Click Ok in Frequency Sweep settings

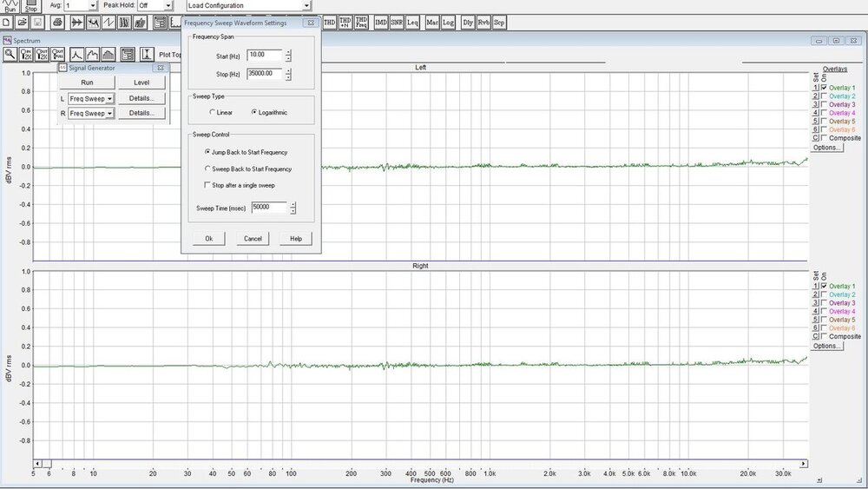[208, 239]
